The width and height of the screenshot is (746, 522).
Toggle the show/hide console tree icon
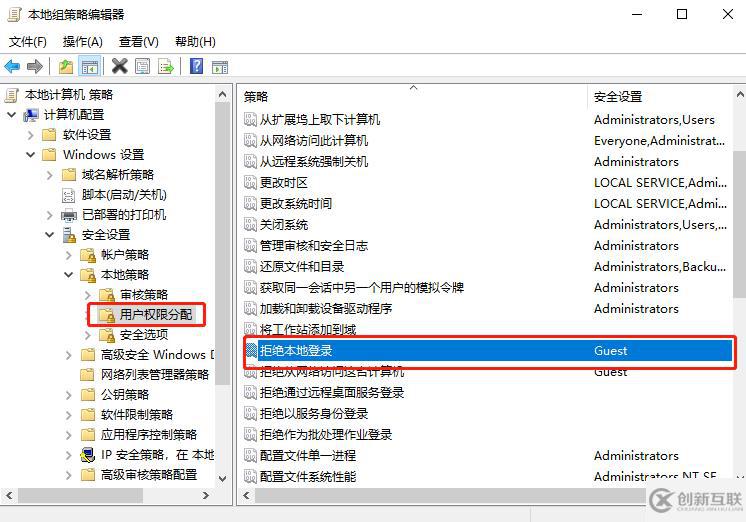[x=90, y=67]
